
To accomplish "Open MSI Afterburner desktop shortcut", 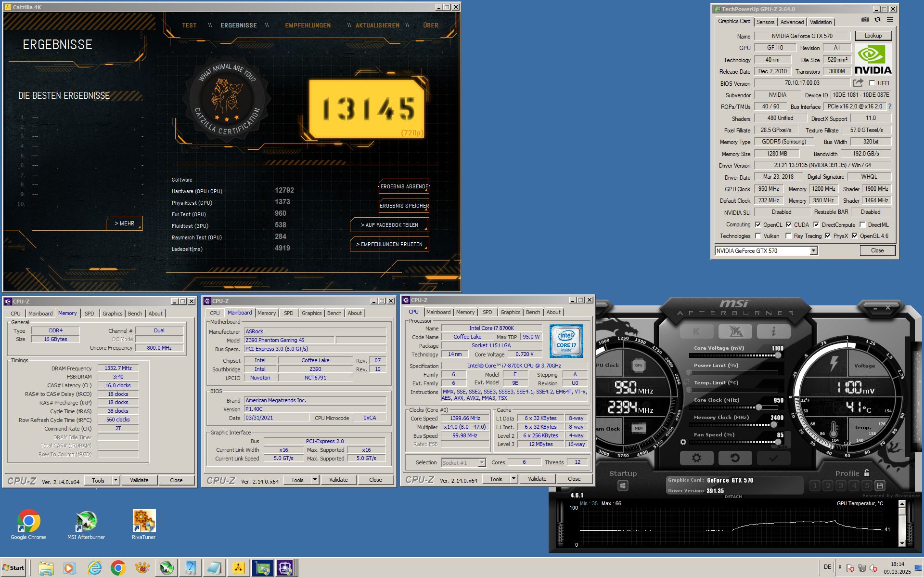I will click(86, 525).
